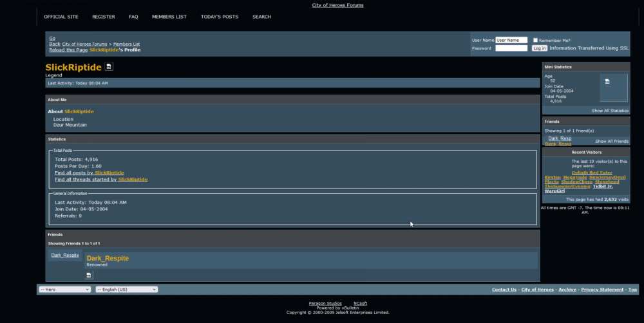The image size is (644, 323).
Task: Open the FAQ page from the navbar
Action: [x=133, y=17]
